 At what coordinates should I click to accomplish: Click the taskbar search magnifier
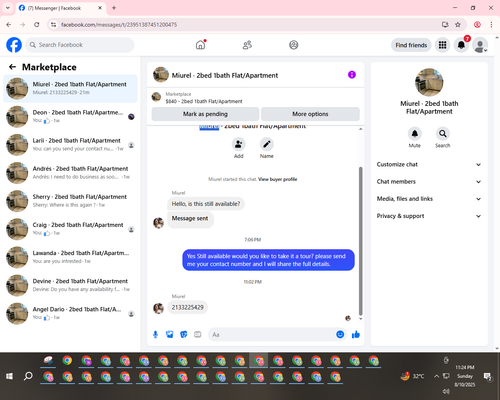tap(28, 376)
